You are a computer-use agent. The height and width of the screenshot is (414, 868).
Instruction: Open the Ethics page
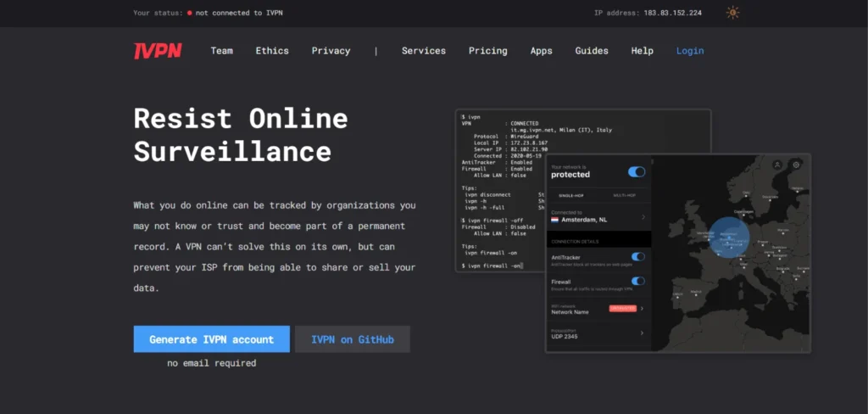coord(272,51)
